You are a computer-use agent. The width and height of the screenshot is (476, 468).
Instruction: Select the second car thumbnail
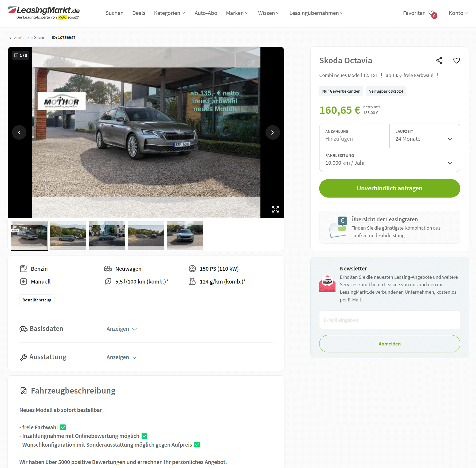pos(68,236)
